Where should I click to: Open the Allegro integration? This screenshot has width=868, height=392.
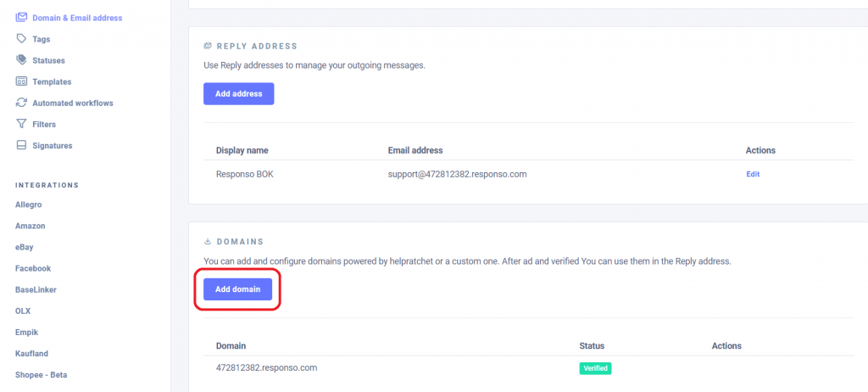(29, 204)
